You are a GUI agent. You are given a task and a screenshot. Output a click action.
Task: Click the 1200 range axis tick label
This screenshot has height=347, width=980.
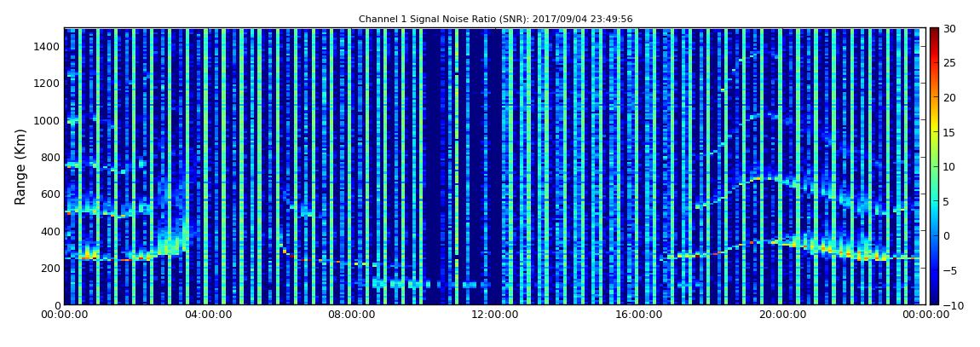48,84
